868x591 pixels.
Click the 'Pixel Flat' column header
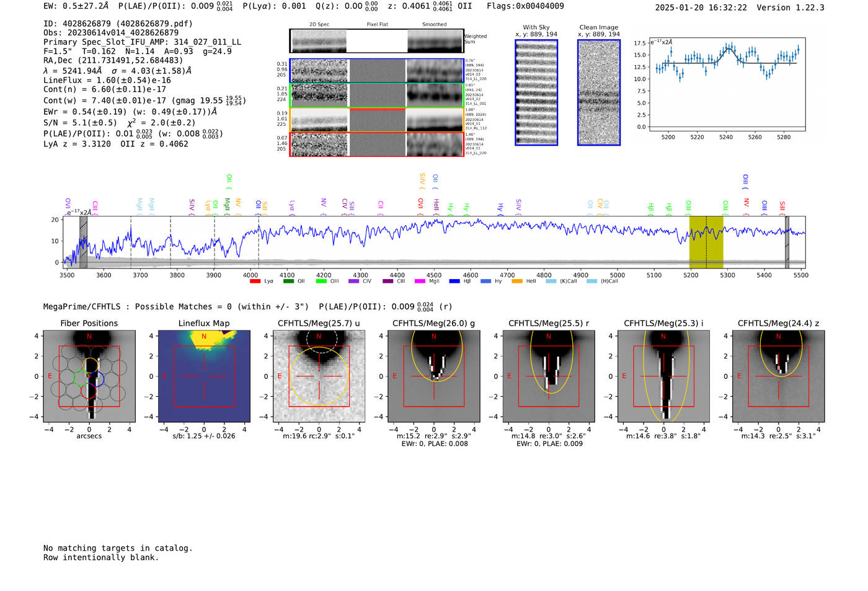(x=378, y=25)
